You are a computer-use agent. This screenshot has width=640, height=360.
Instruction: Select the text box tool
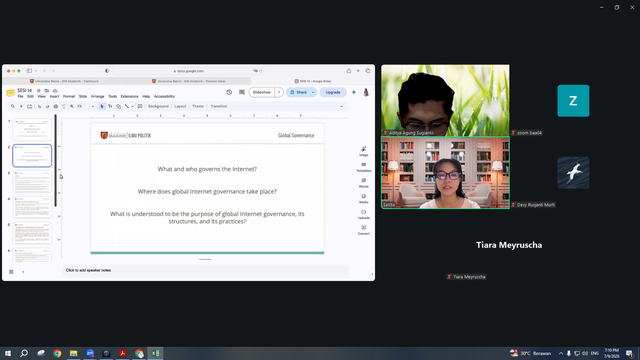[x=110, y=106]
